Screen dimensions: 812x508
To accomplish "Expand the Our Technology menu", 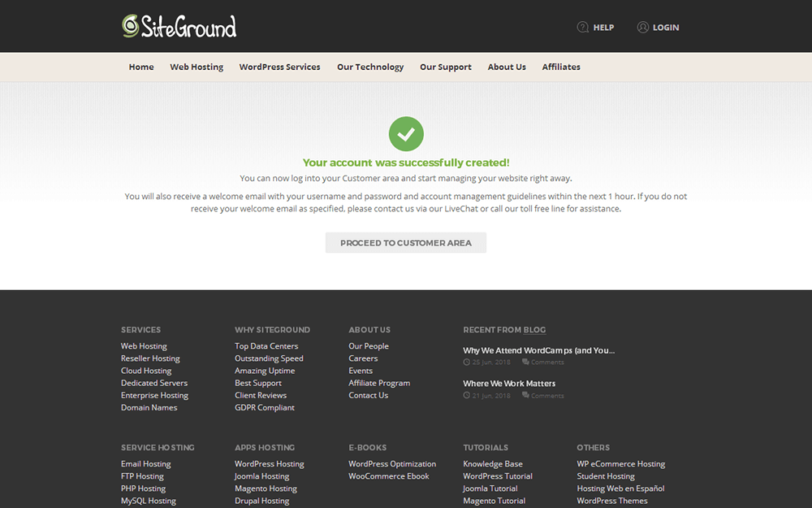I will (370, 67).
